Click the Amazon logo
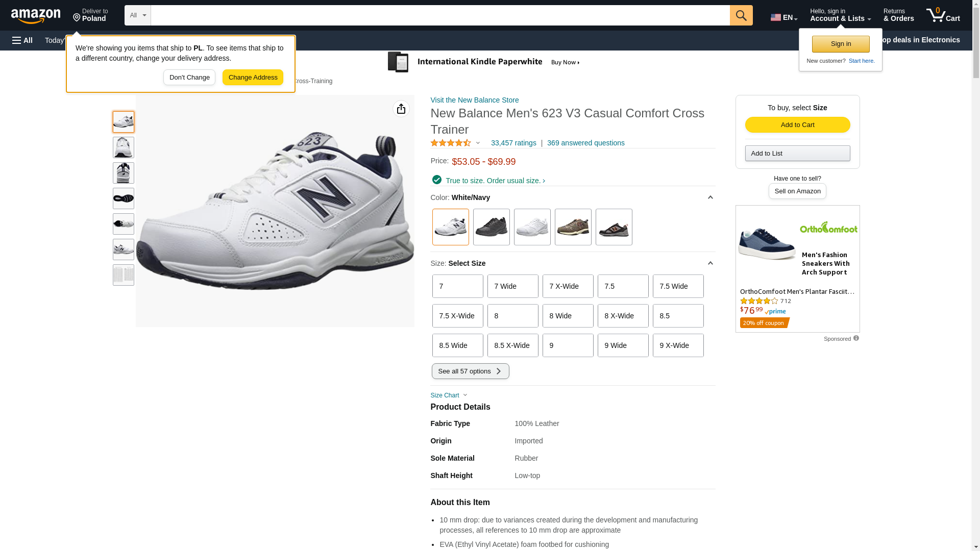 [x=36, y=16]
